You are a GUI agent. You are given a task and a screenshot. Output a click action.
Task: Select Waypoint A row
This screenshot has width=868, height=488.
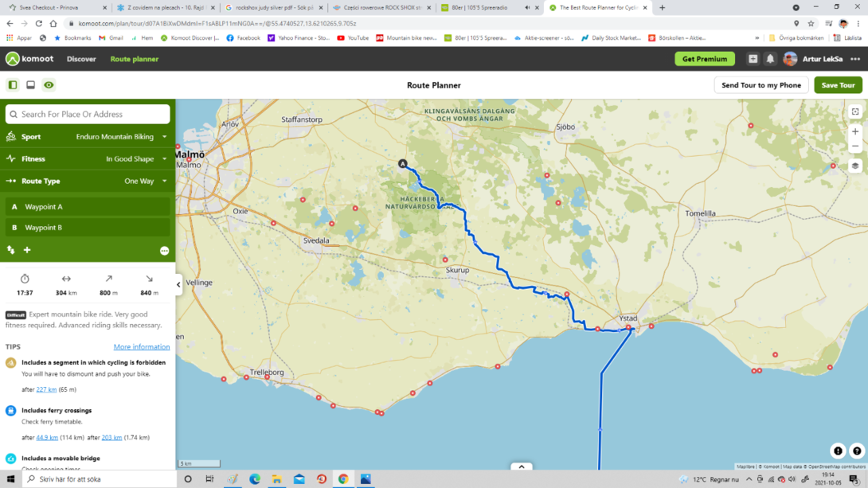(88, 207)
